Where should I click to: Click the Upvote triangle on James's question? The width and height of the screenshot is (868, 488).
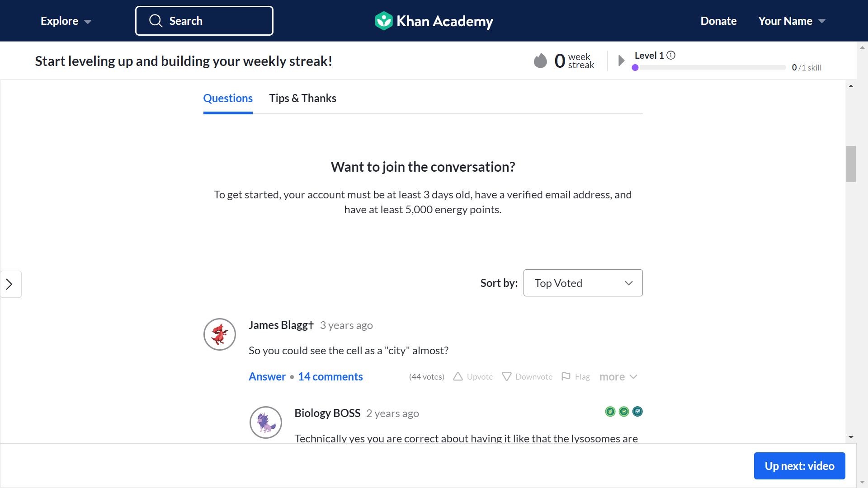(458, 376)
